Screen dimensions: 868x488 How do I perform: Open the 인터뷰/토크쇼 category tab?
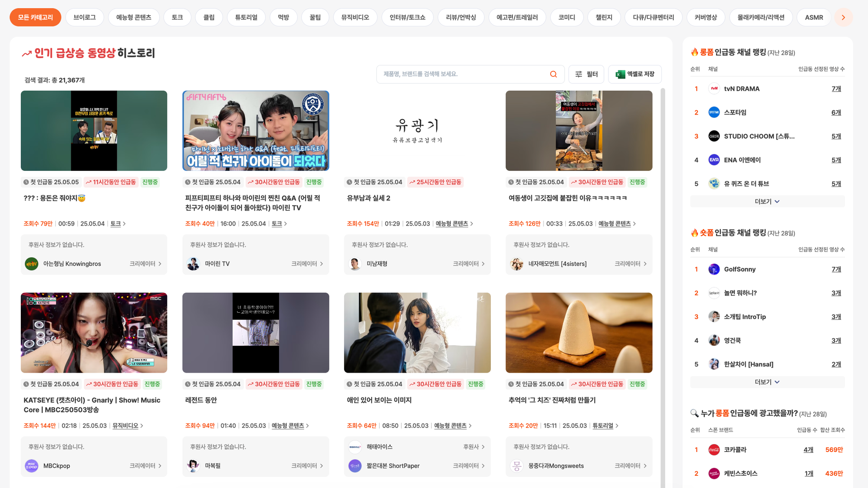coord(408,17)
